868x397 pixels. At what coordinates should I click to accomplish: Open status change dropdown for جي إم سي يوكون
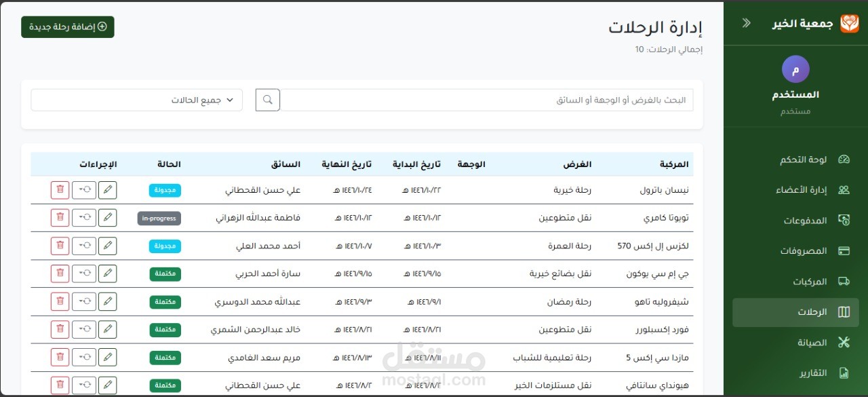[84, 273]
